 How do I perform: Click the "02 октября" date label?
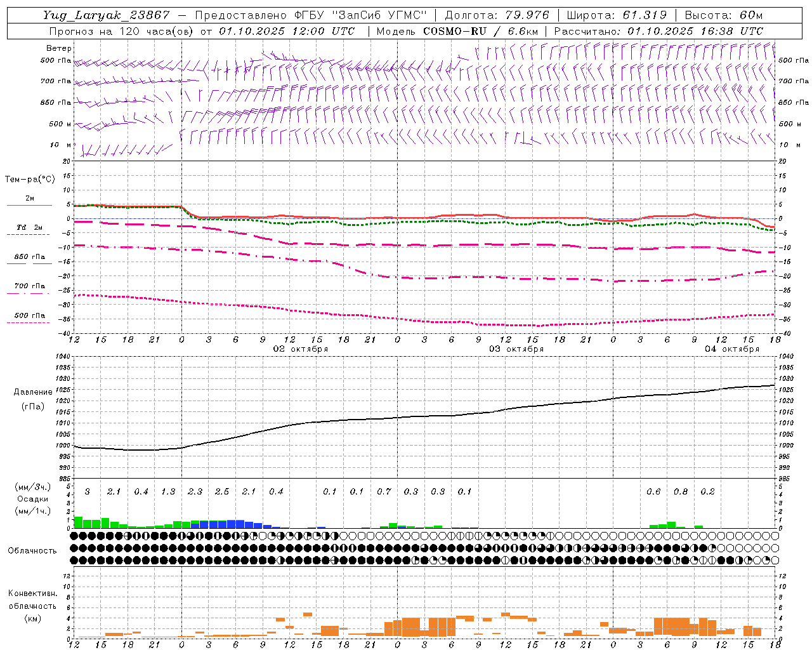tap(301, 349)
